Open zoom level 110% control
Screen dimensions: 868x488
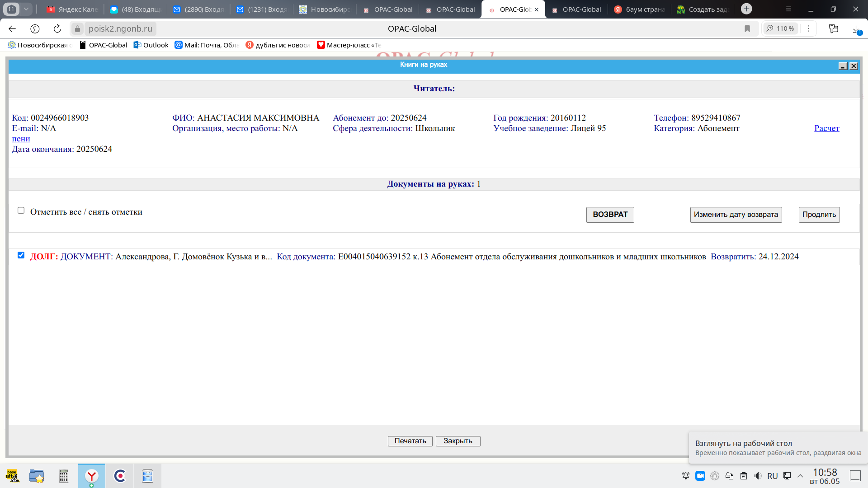[781, 28]
